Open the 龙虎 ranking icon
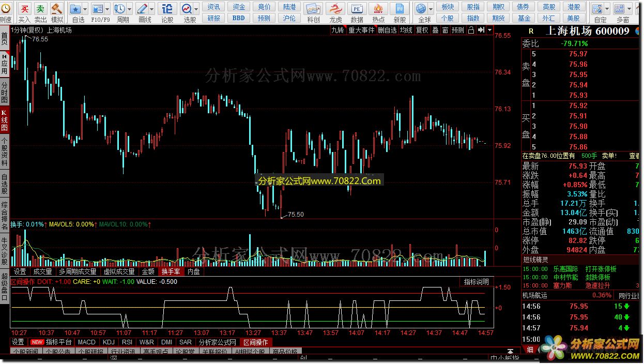The width and height of the screenshot is (644, 364). coord(335,9)
